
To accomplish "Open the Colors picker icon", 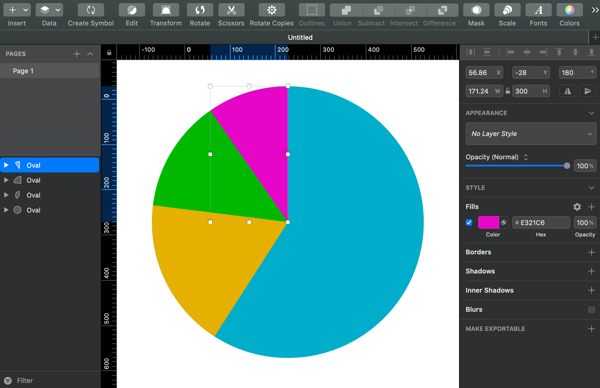I will pos(569,10).
